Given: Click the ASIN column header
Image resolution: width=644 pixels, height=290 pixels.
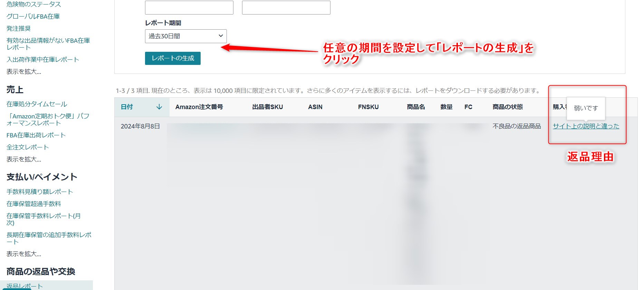Looking at the screenshot, I should [x=315, y=107].
